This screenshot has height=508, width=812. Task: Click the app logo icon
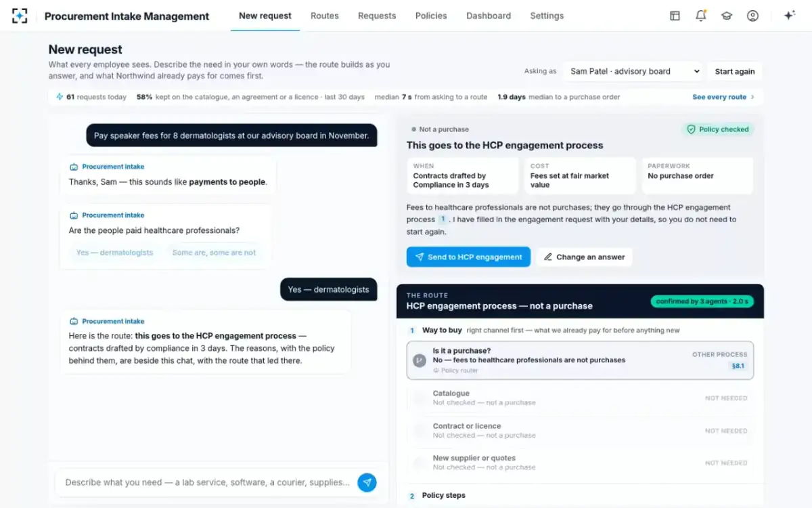point(20,16)
